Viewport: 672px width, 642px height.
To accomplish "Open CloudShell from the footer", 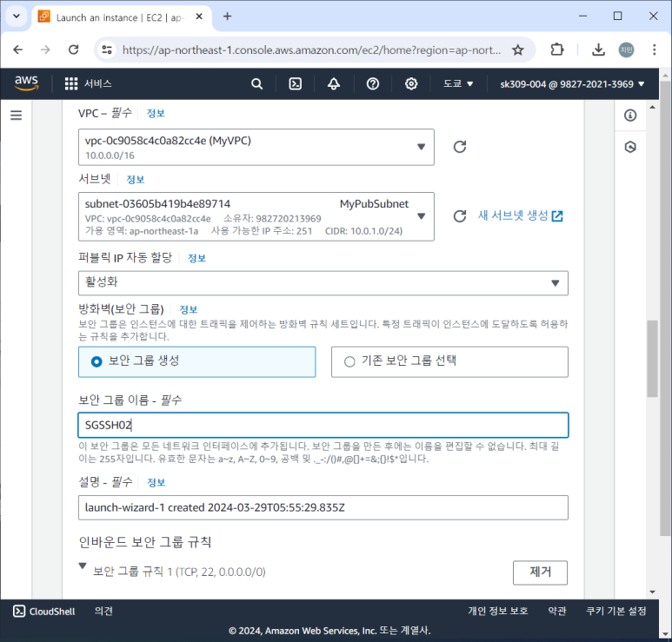I will coord(43,612).
